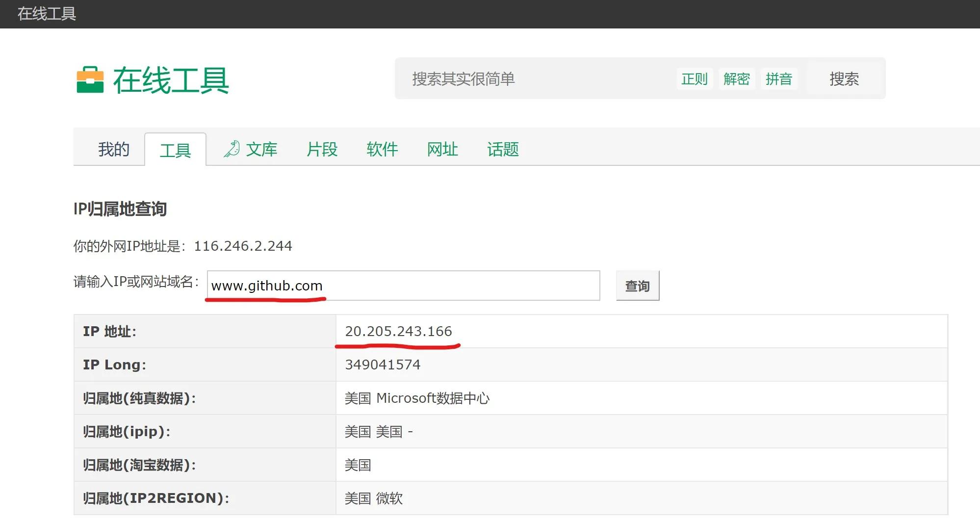Screen dimensions: 980x522
Task: Click your external IP 116.246.2.244
Action: (x=244, y=246)
